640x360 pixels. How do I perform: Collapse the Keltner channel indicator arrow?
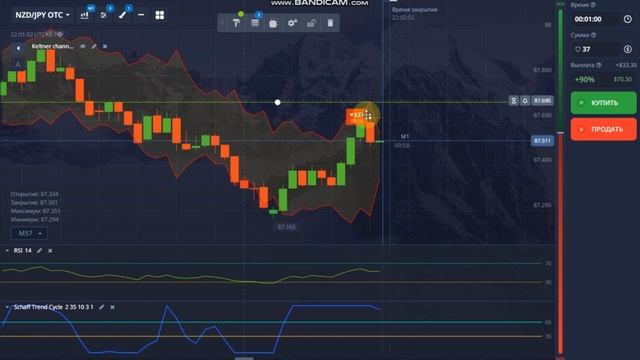[18, 48]
